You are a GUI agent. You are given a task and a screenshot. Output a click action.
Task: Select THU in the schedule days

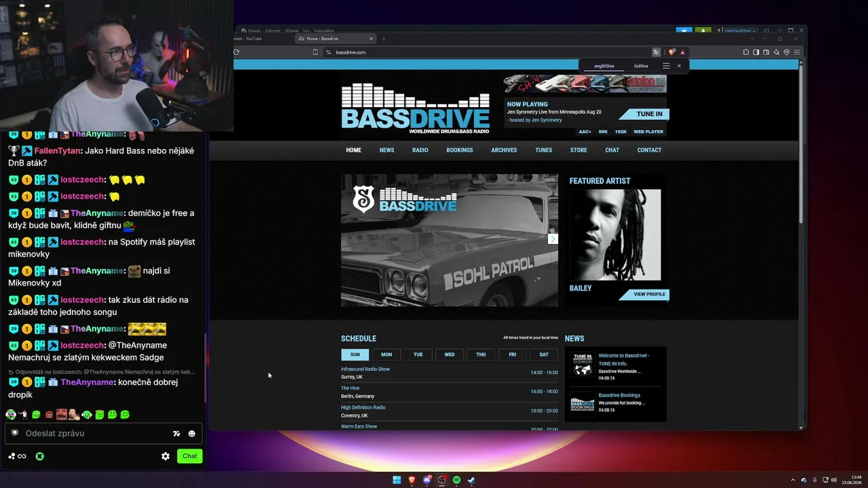[481, 354]
